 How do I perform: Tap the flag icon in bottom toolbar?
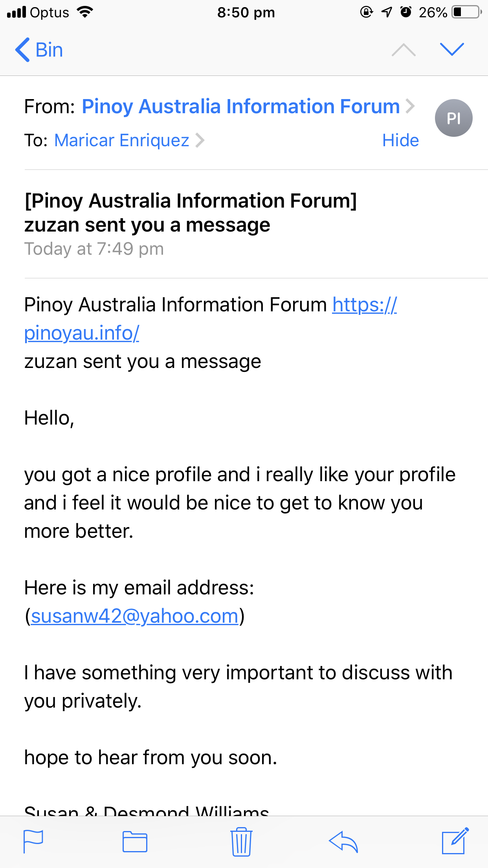coord(33,842)
